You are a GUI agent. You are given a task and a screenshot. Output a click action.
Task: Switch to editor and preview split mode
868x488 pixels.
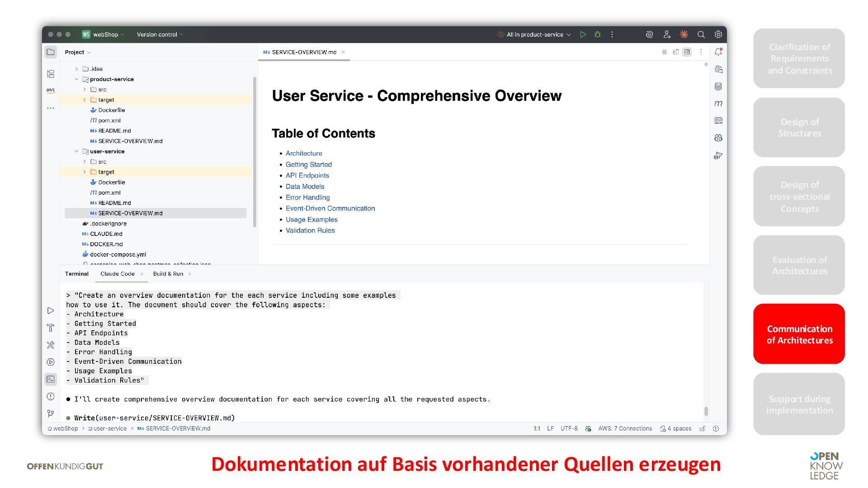tap(675, 52)
